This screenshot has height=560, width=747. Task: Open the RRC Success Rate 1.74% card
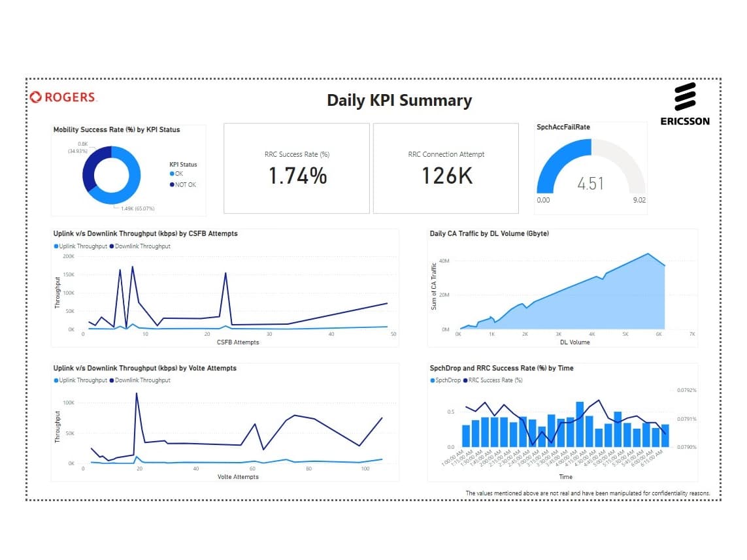pos(297,168)
